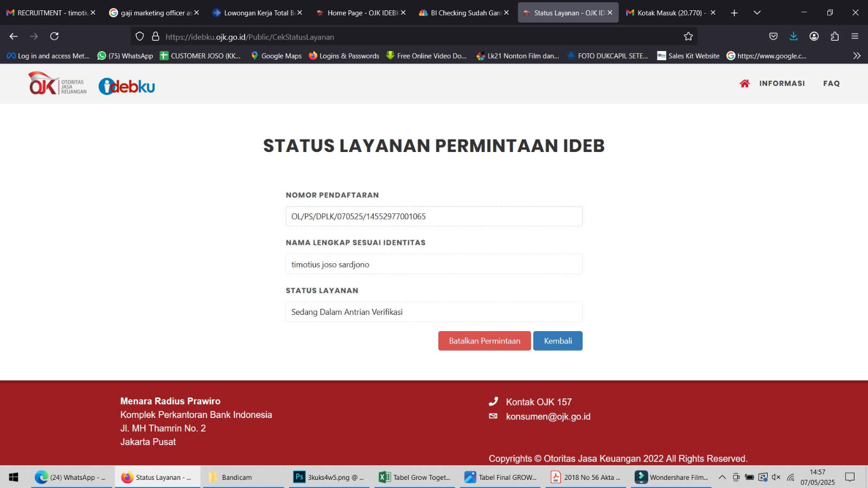Click the blue Kembali button
The width and height of the screenshot is (868, 488).
[x=558, y=341]
